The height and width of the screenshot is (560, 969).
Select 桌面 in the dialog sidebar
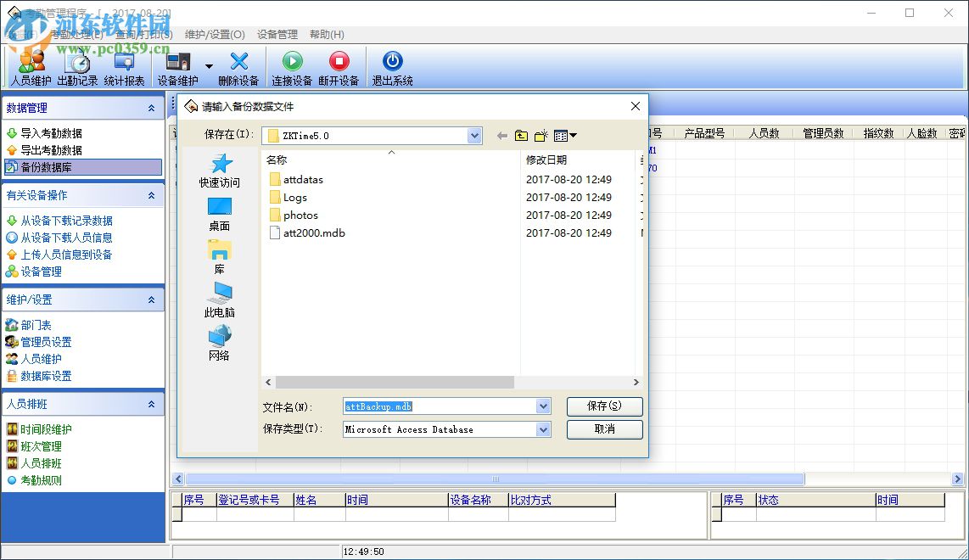[220, 212]
